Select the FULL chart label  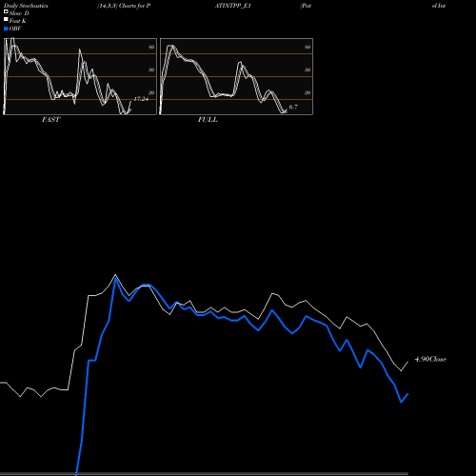[208, 120]
